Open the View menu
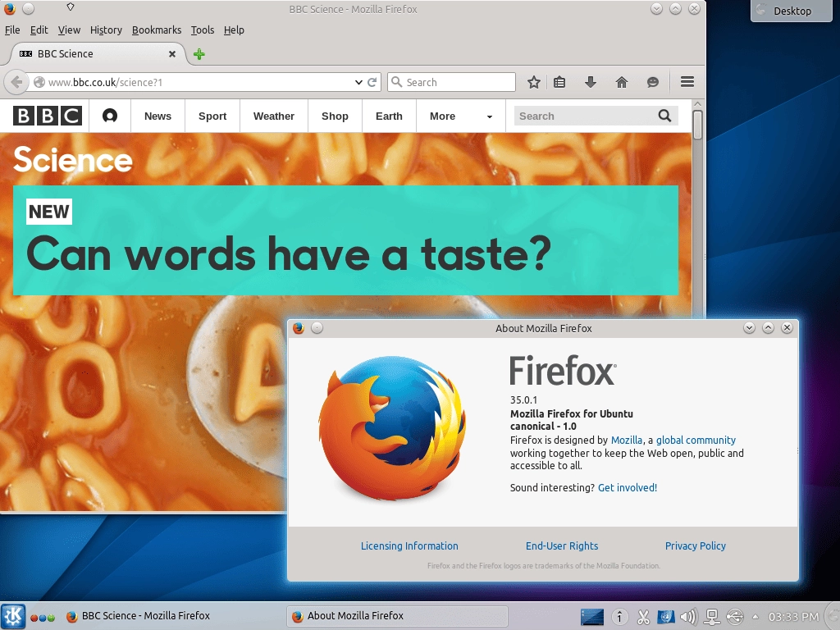This screenshot has width=840, height=630. point(69,30)
